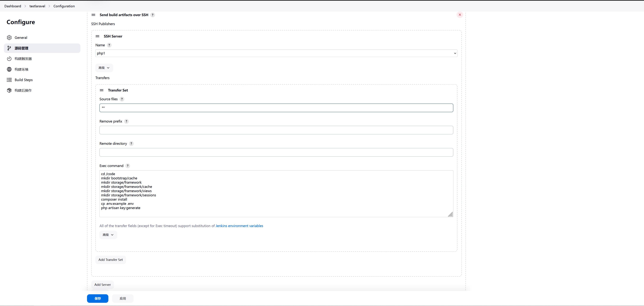
Task: Open Jenkins environment variables link
Action: tap(239, 226)
